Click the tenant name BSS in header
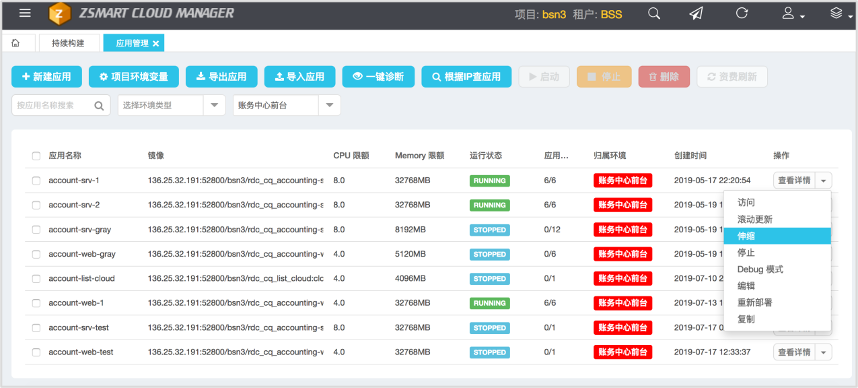This screenshot has height=388, width=858. 611,14
